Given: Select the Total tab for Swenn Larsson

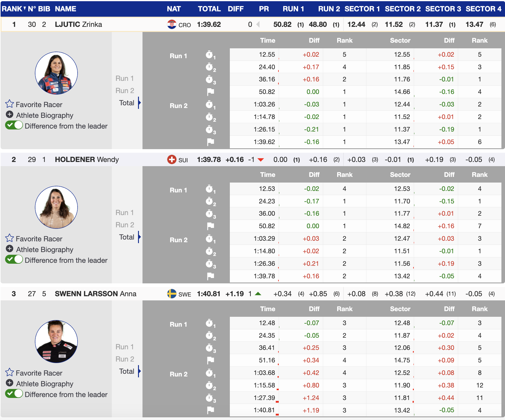Looking at the screenshot, I should click(x=127, y=371).
